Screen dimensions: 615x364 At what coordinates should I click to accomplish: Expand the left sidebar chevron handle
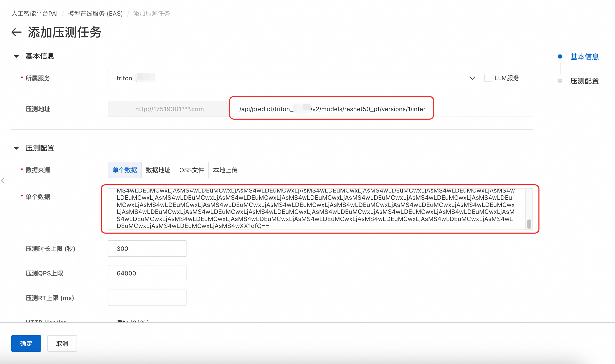[3, 181]
